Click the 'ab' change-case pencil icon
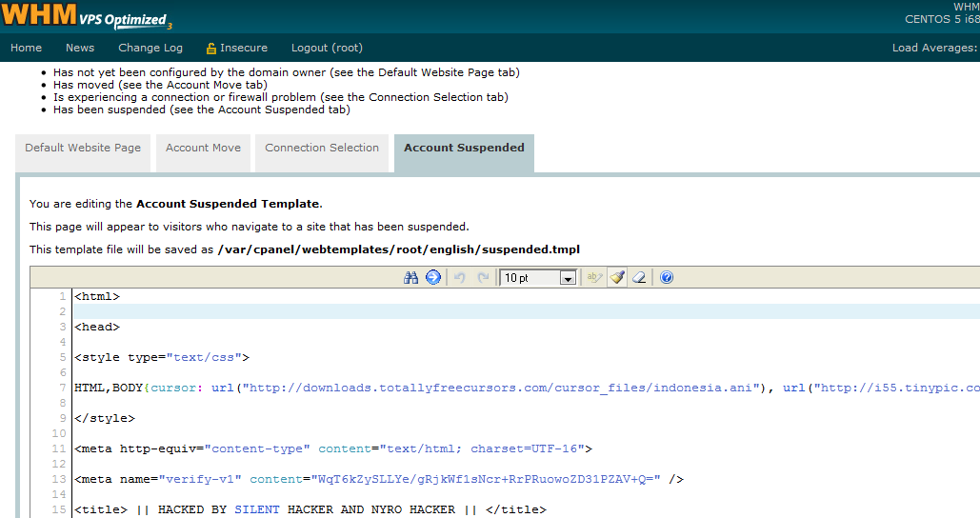 click(594, 277)
